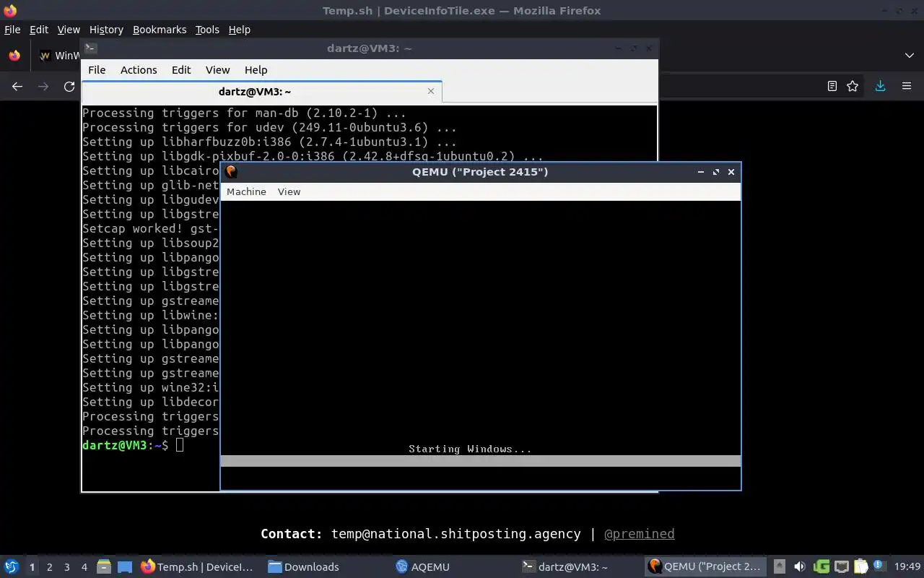
Task: Click inside the QEMU guest display
Action: (x=481, y=345)
